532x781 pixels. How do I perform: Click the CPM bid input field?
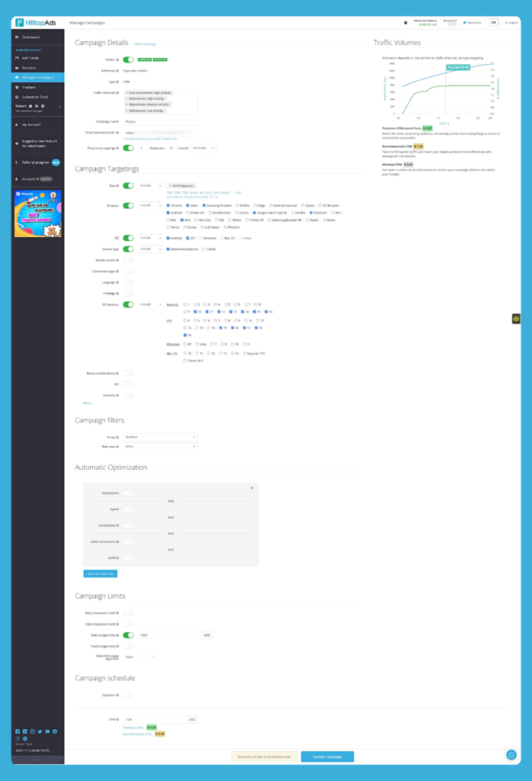160,718
